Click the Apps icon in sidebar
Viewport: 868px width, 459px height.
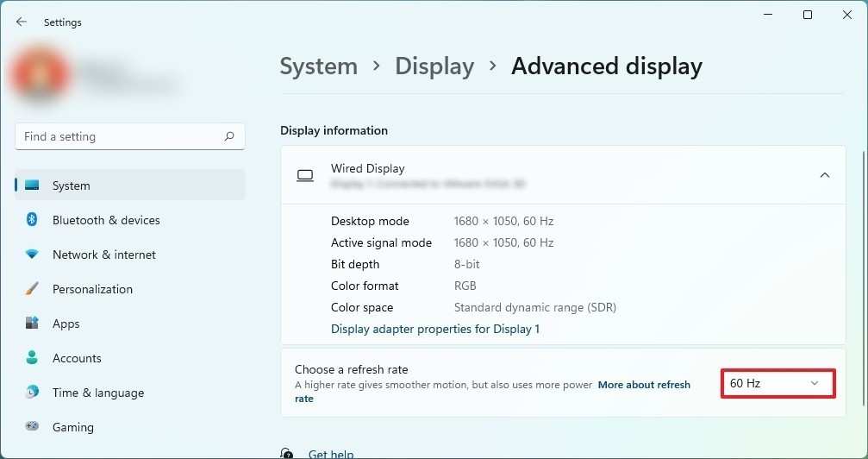(32, 324)
